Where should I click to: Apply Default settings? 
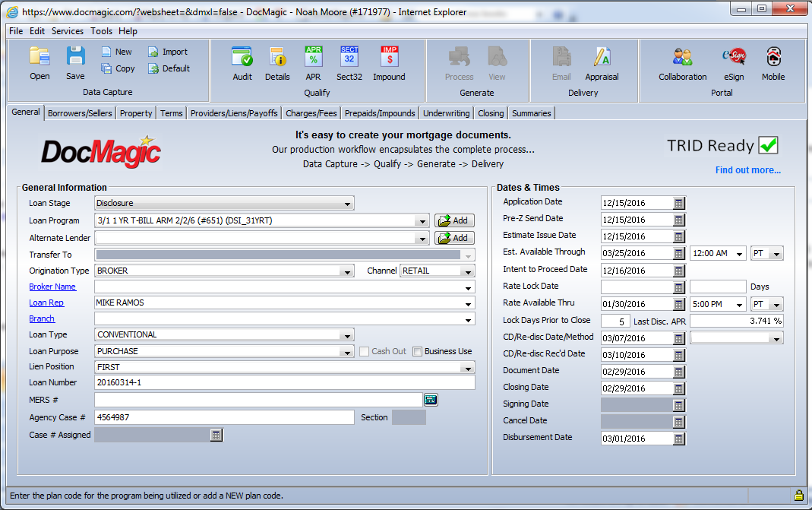pyautogui.click(x=169, y=68)
